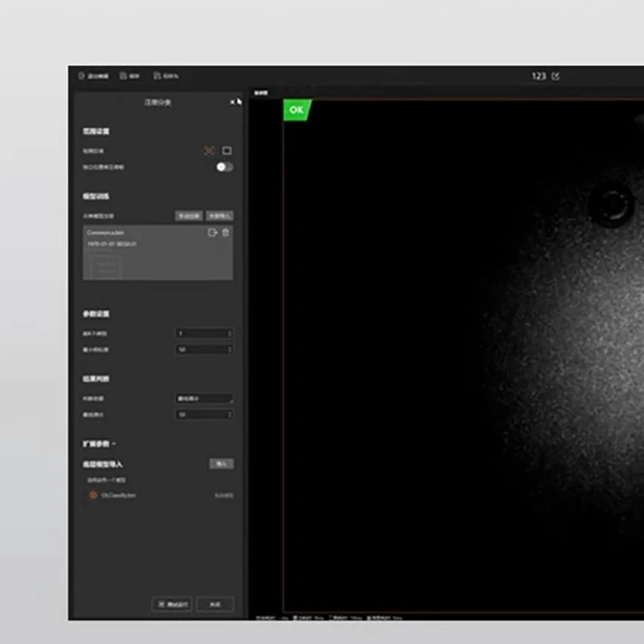Toggle the switch under range settings
644x644 pixels.
tap(225, 167)
